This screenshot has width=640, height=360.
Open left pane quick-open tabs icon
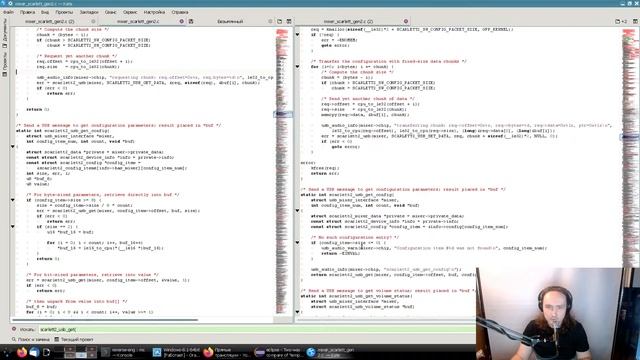pos(280,21)
